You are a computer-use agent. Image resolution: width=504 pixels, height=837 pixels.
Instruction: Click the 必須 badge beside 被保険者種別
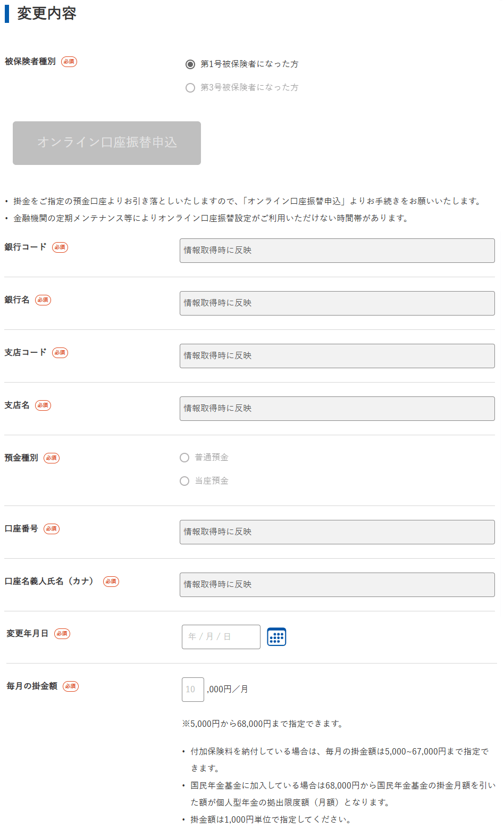click(69, 62)
